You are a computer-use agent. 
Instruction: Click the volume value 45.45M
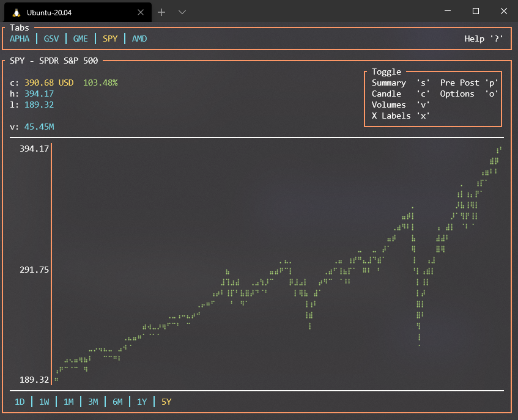(x=39, y=127)
